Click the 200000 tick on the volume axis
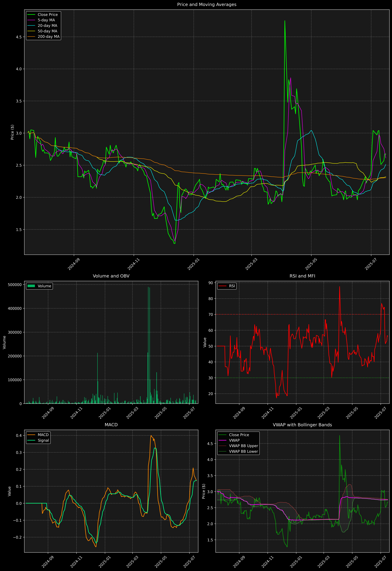The height and width of the screenshot is (571, 392). click(x=15, y=356)
